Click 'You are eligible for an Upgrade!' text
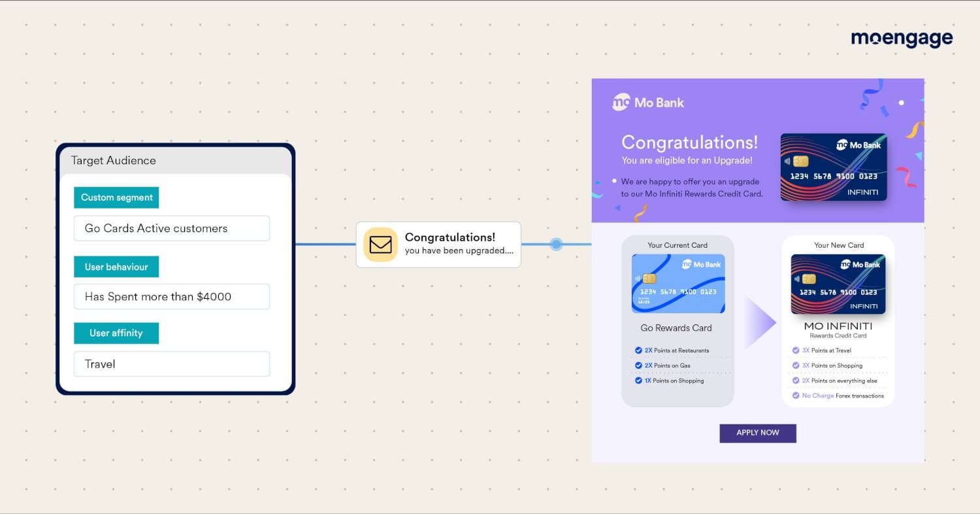This screenshot has height=514, width=980. point(687,160)
